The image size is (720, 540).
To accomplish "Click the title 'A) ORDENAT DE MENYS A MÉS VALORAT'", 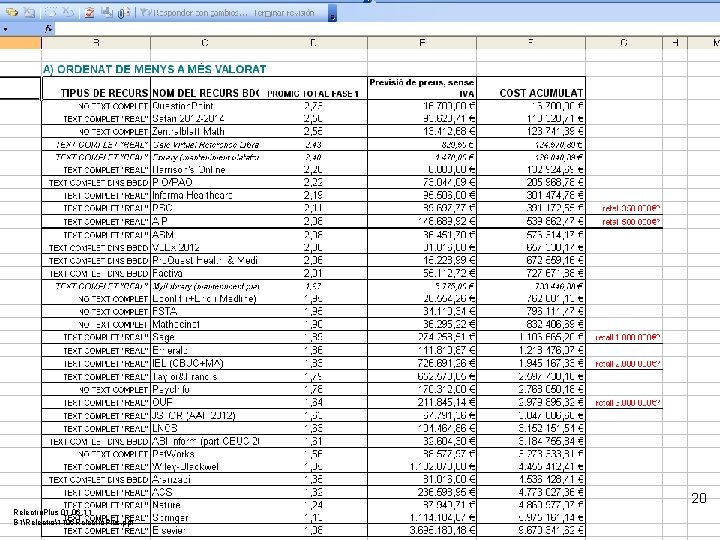I will [x=155, y=69].
